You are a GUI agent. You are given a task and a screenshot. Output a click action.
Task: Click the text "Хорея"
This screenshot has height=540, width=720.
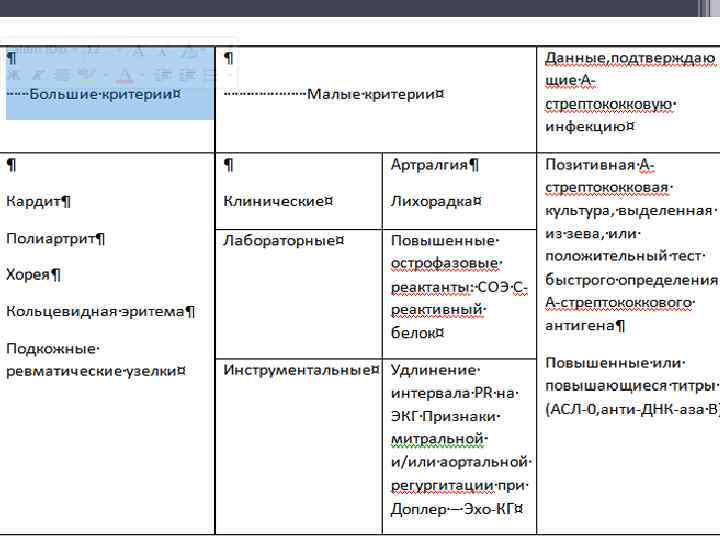[28, 275]
